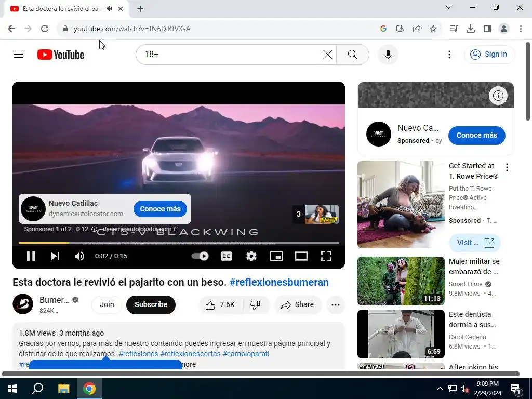Open Windows Start menu
532x399 pixels.
coord(12,389)
